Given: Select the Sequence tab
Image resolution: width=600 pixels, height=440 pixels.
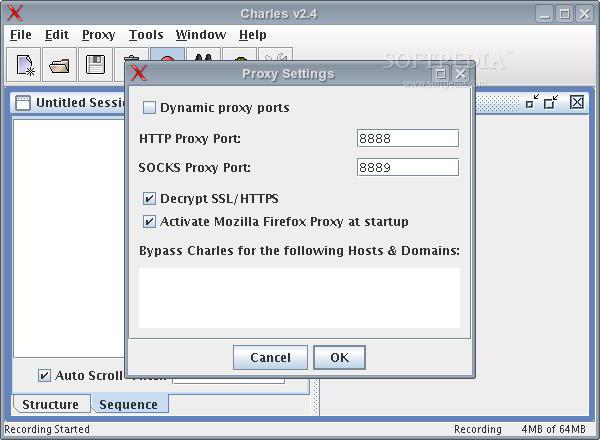Looking at the screenshot, I should (x=129, y=404).
